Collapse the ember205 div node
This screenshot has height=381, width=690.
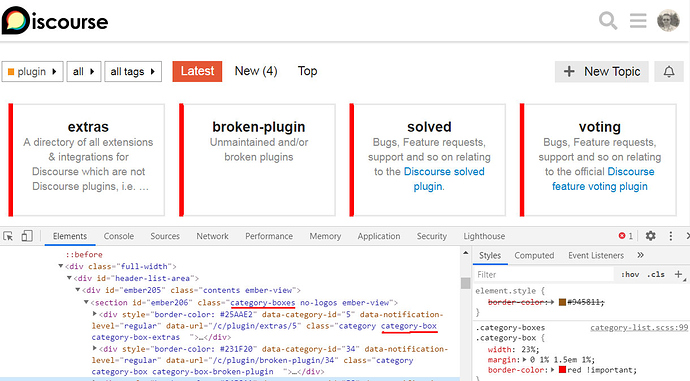click(x=77, y=290)
